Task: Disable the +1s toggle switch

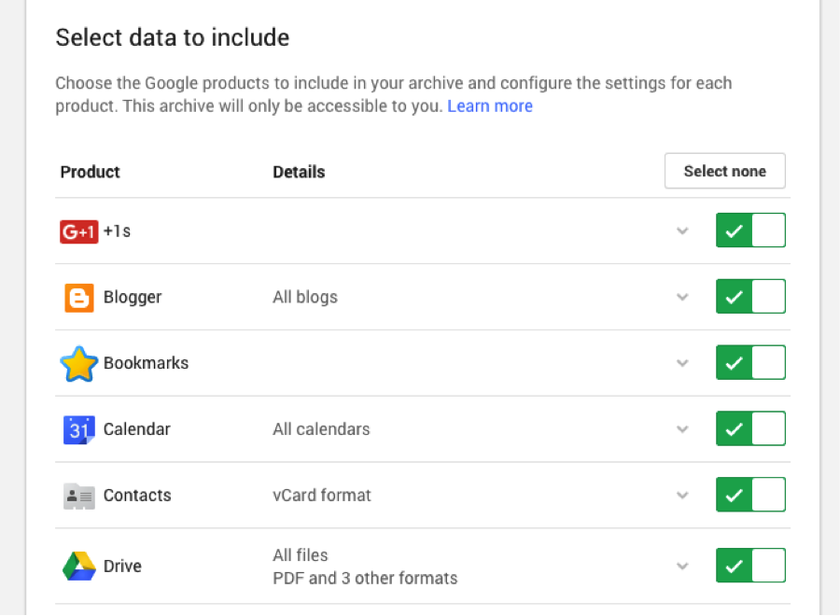Action: tap(750, 231)
